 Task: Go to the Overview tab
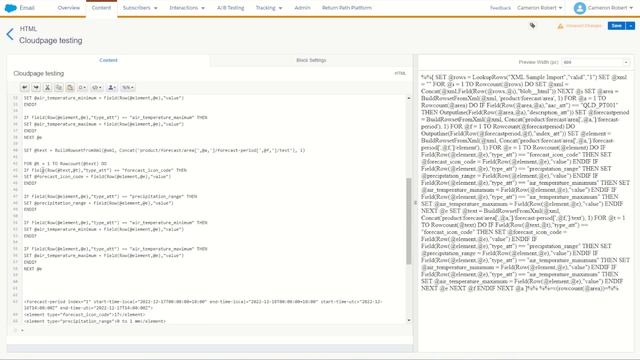pos(69,8)
